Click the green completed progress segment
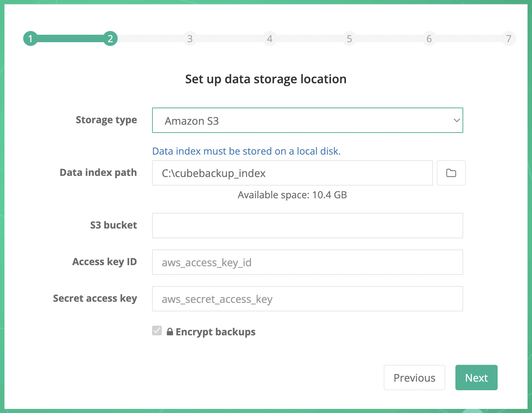This screenshot has height=413, width=532. 69,38
